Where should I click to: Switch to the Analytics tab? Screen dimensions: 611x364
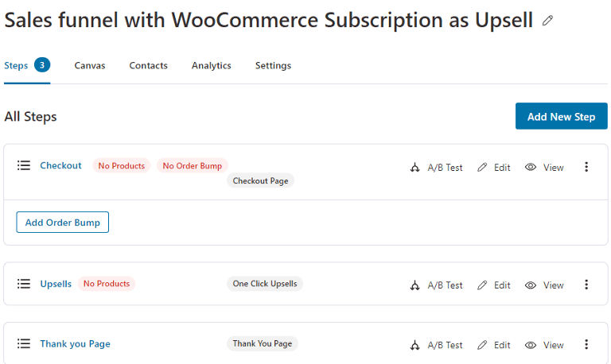211,65
